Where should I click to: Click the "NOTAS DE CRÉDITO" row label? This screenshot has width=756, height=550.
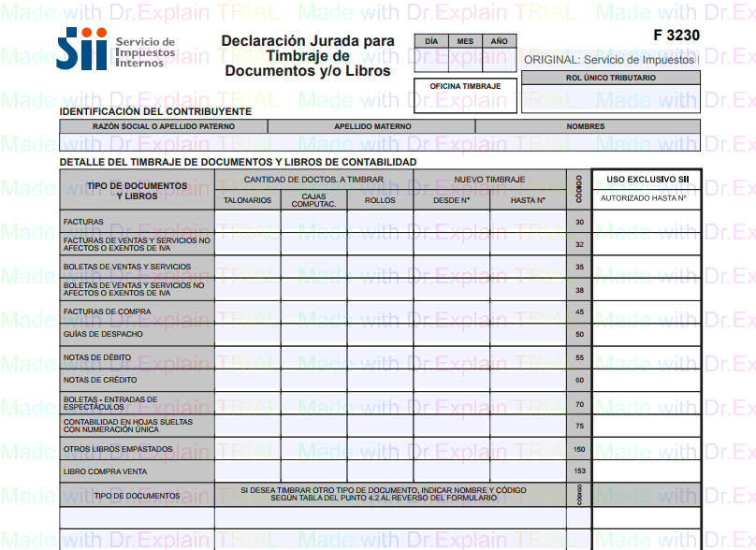click(100, 380)
